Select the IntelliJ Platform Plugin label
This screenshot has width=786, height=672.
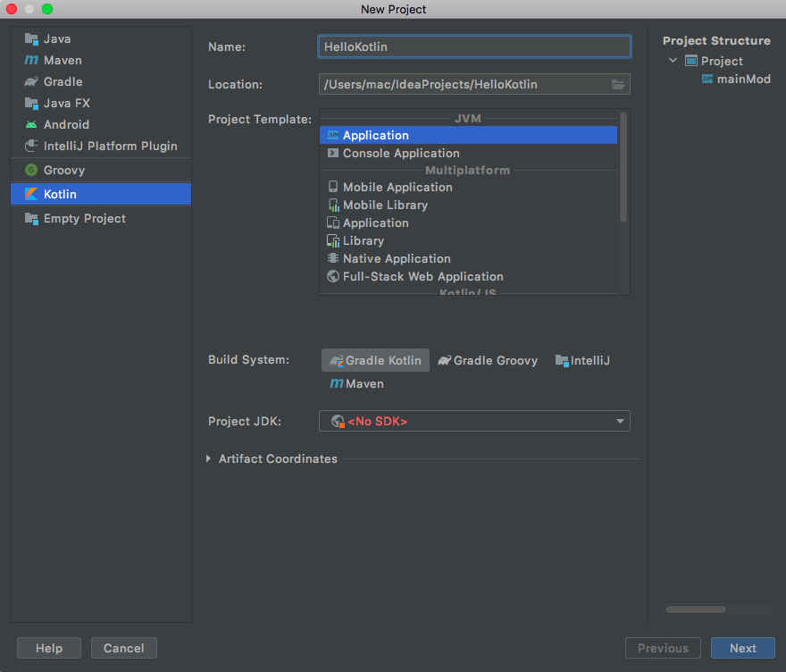coord(110,146)
